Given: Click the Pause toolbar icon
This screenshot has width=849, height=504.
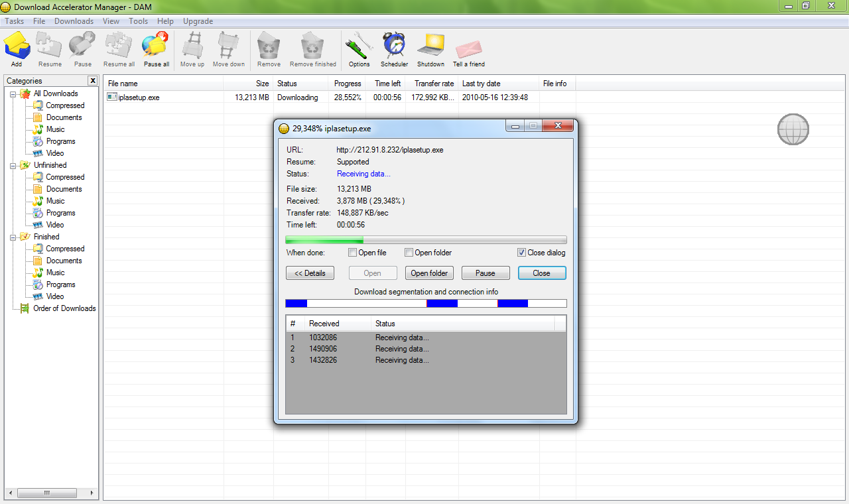Looking at the screenshot, I should pyautogui.click(x=83, y=46).
